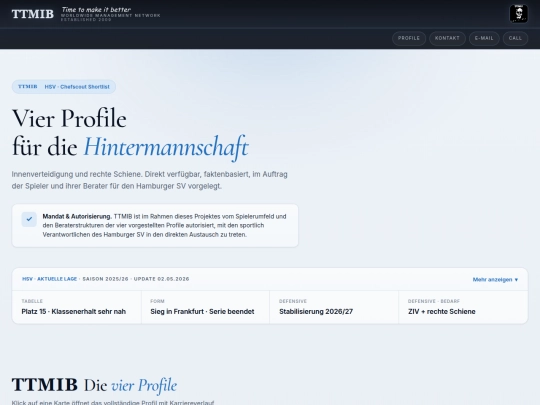
Task: Select the E-MAIL nav button
Action: [x=484, y=38]
